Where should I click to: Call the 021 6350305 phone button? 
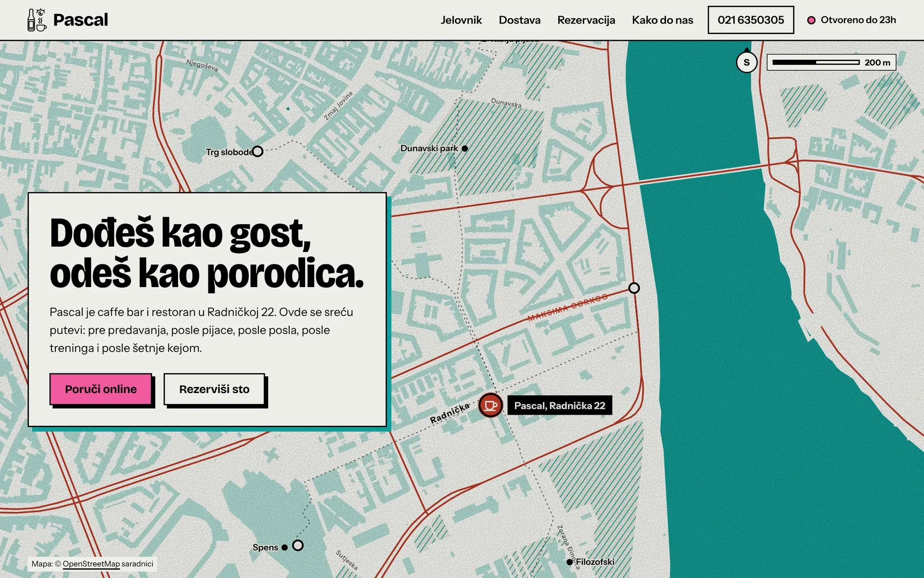(x=751, y=20)
